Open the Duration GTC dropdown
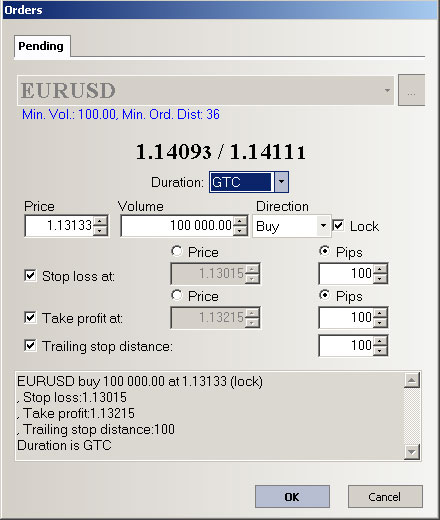This screenshot has width=440, height=520. click(281, 182)
